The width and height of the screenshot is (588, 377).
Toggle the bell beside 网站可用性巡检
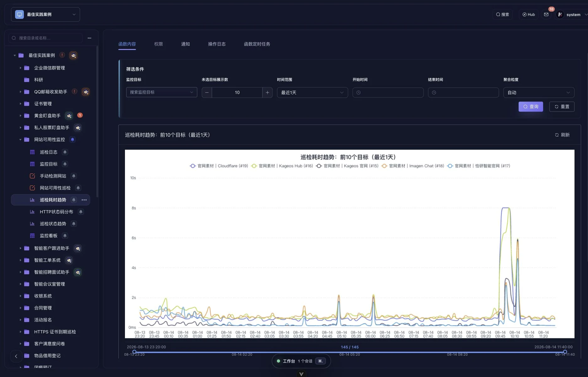[78, 188]
